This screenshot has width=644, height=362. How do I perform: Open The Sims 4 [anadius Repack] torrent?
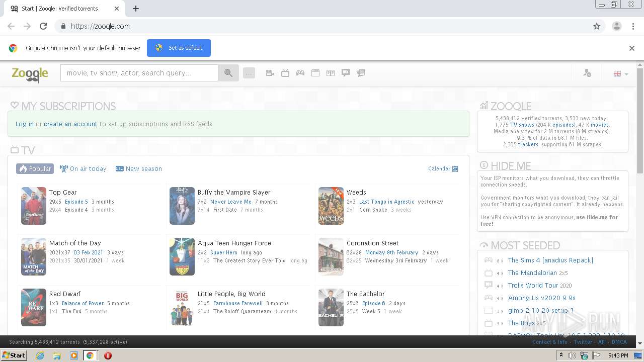[x=550, y=260]
